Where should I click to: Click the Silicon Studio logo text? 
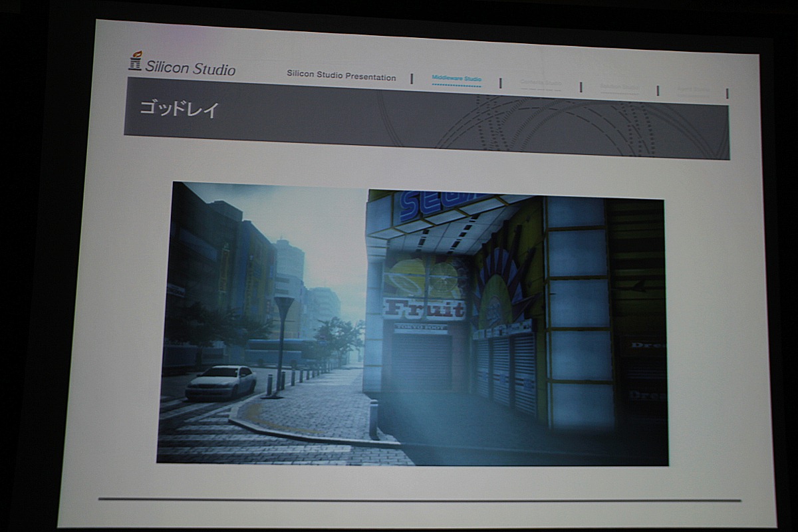coord(190,68)
